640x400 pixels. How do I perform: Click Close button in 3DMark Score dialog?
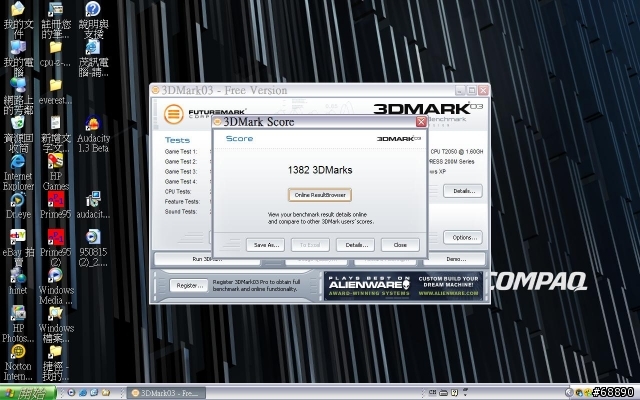[x=400, y=245]
